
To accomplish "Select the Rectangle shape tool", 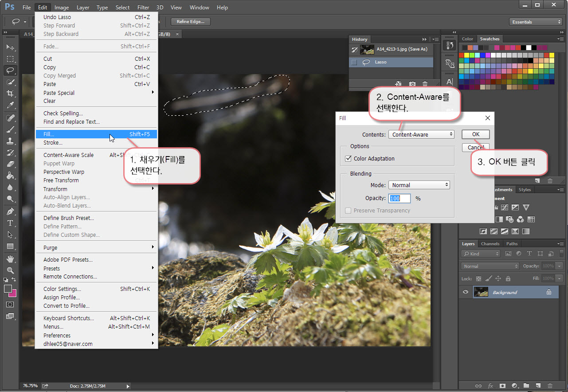I will 10,246.
